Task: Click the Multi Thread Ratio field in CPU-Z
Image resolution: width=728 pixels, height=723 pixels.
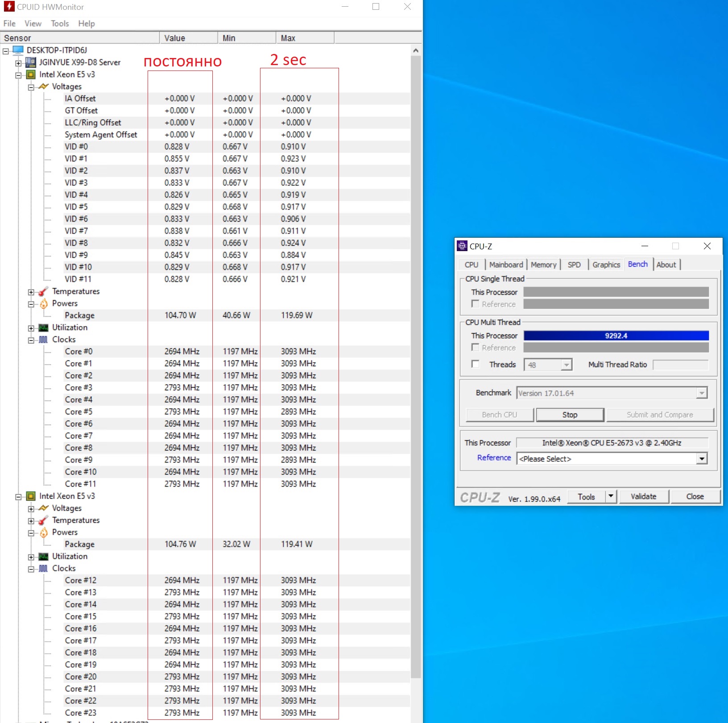Action: pos(681,365)
